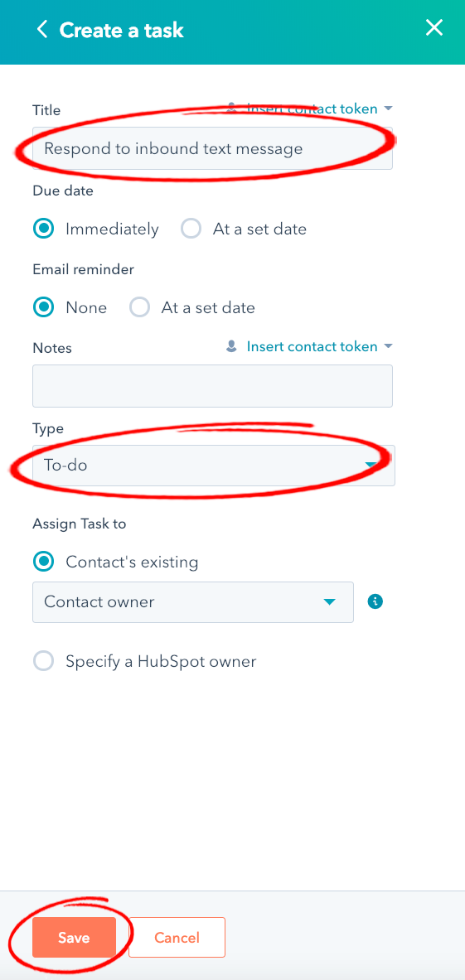Select Immediately as due date
Screen dimensions: 465x980
click(43, 229)
